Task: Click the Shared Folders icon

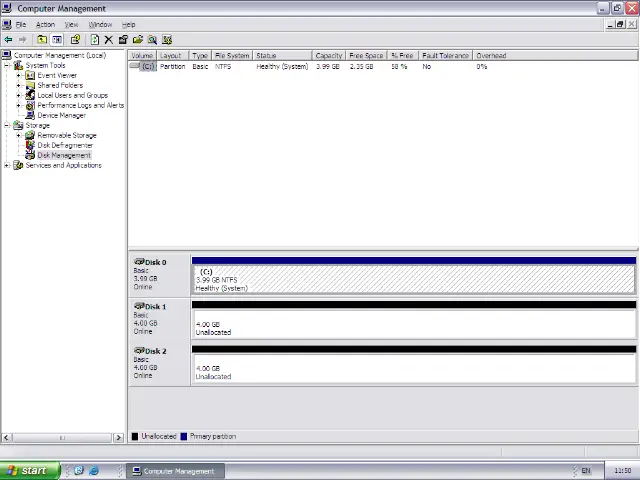Action: 30,85
